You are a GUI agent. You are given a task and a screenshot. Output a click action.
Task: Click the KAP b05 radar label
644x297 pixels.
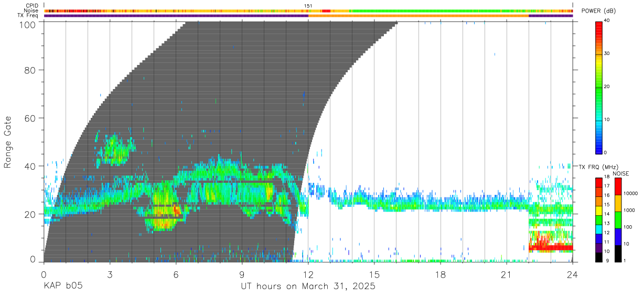(x=63, y=287)
